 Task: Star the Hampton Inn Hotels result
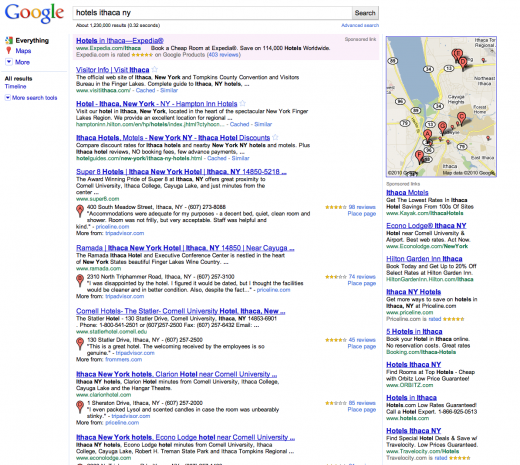[243, 103]
